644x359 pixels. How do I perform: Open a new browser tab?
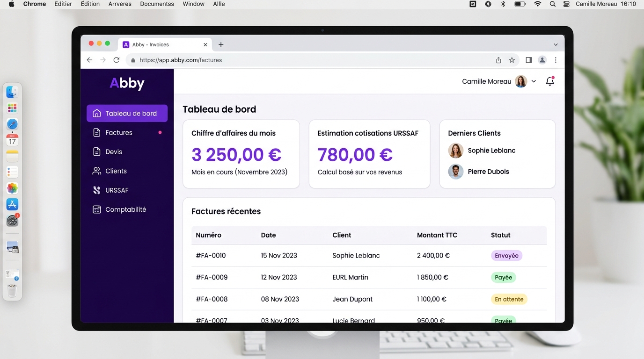coord(221,45)
